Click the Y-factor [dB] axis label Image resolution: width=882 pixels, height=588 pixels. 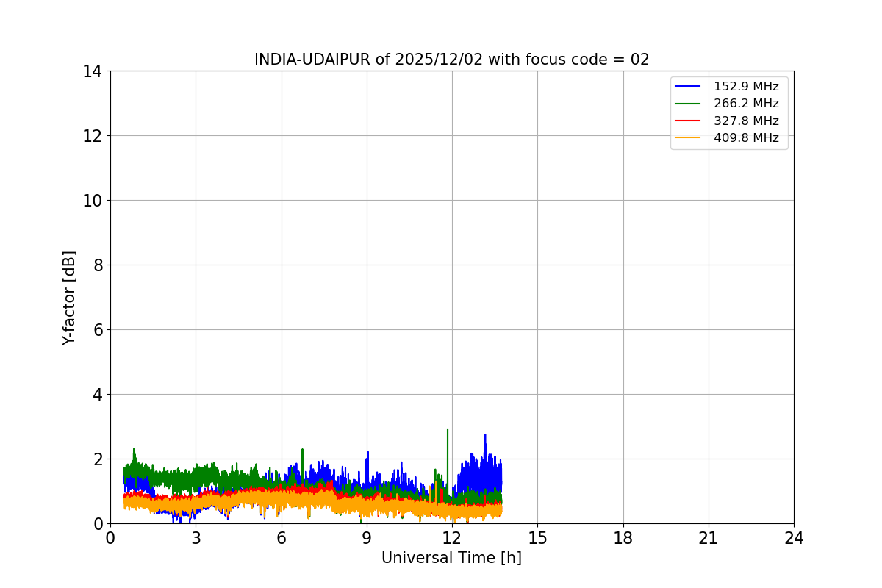[69, 298]
